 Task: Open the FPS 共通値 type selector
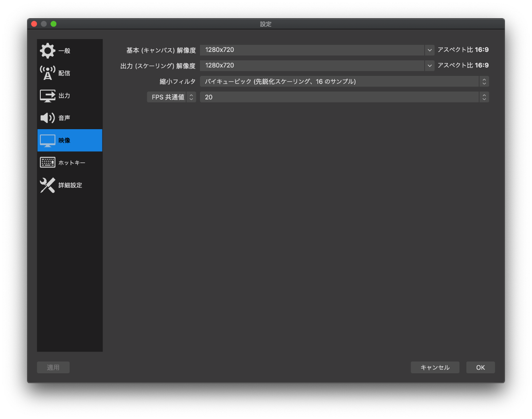point(171,97)
